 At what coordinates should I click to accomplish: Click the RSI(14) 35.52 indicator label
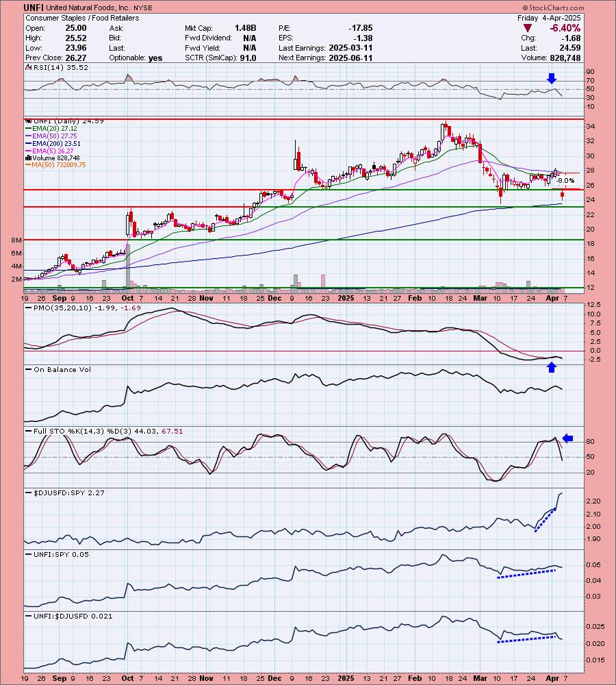[x=57, y=68]
